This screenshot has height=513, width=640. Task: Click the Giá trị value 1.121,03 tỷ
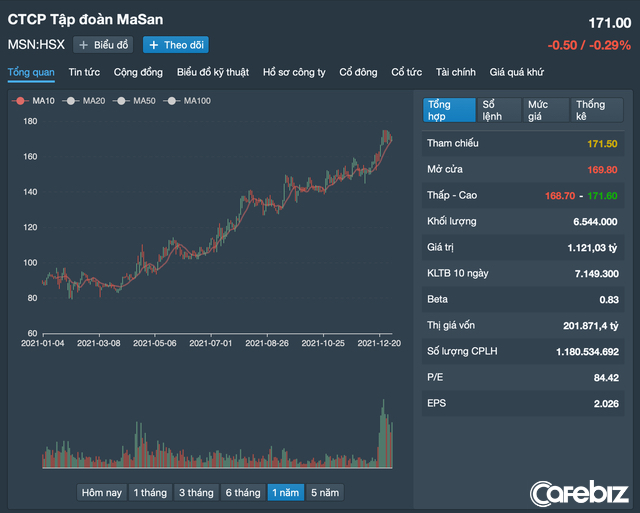592,248
